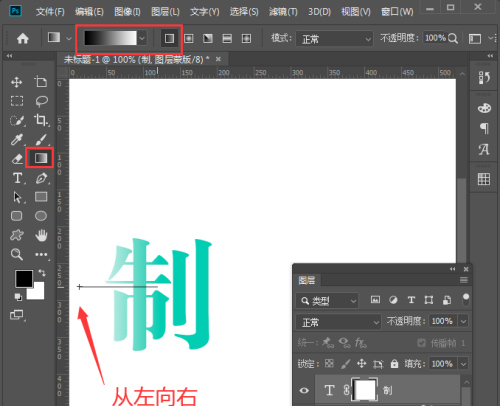The height and width of the screenshot is (406, 500).
Task: Open the Color palette panel icon
Action: pos(484,108)
